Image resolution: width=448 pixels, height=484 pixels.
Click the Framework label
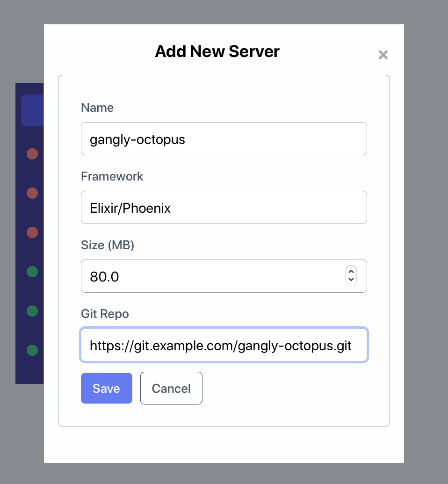[x=112, y=177]
